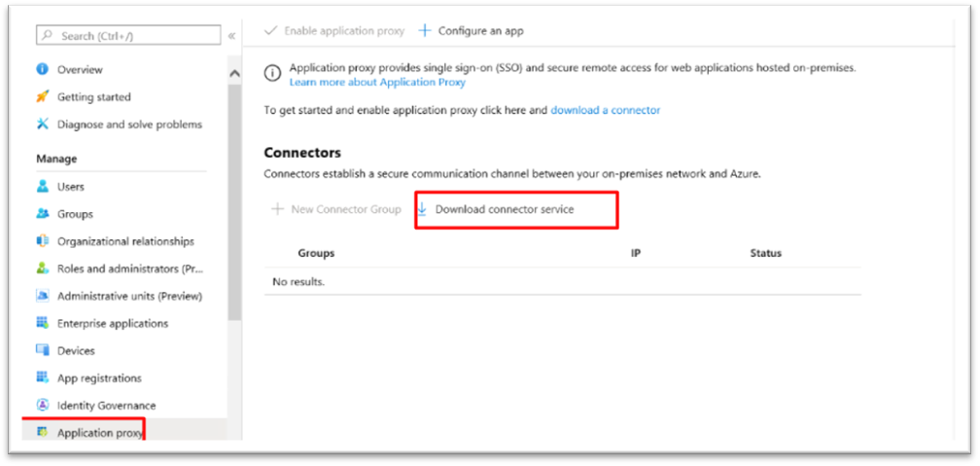Screen dimensions: 980x466
Task: Follow the download a connector link
Action: pyautogui.click(x=605, y=110)
